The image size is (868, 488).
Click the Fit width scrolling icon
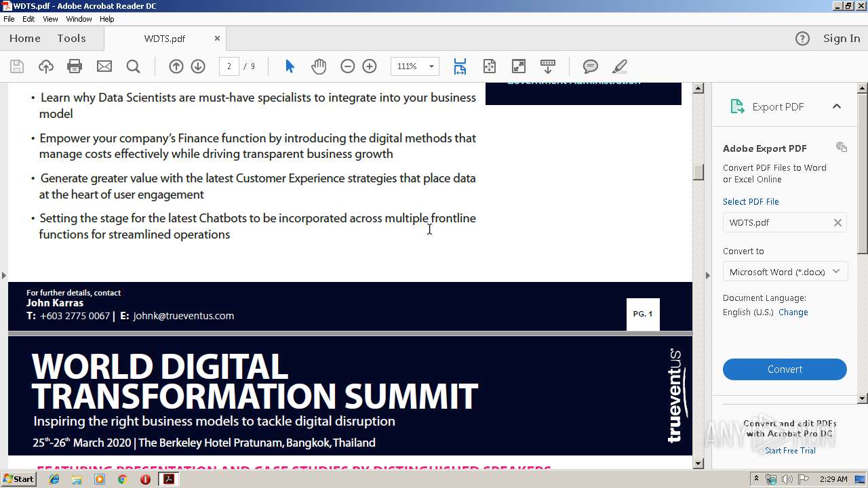tap(460, 66)
